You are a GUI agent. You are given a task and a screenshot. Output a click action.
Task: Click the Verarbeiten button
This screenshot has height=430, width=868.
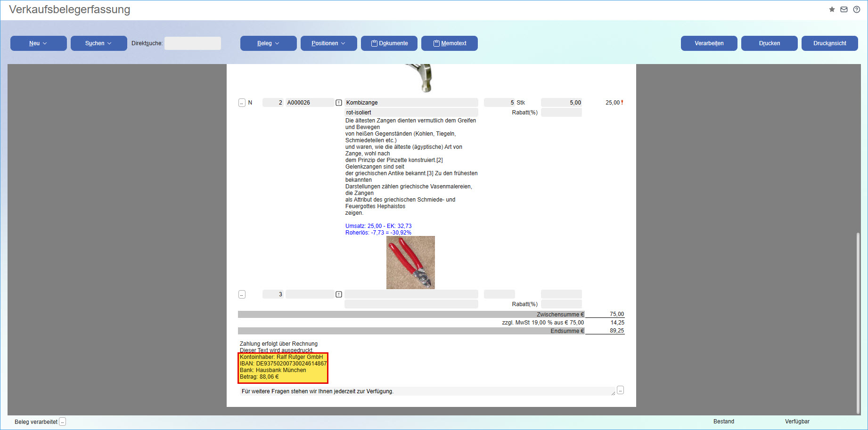tap(709, 43)
